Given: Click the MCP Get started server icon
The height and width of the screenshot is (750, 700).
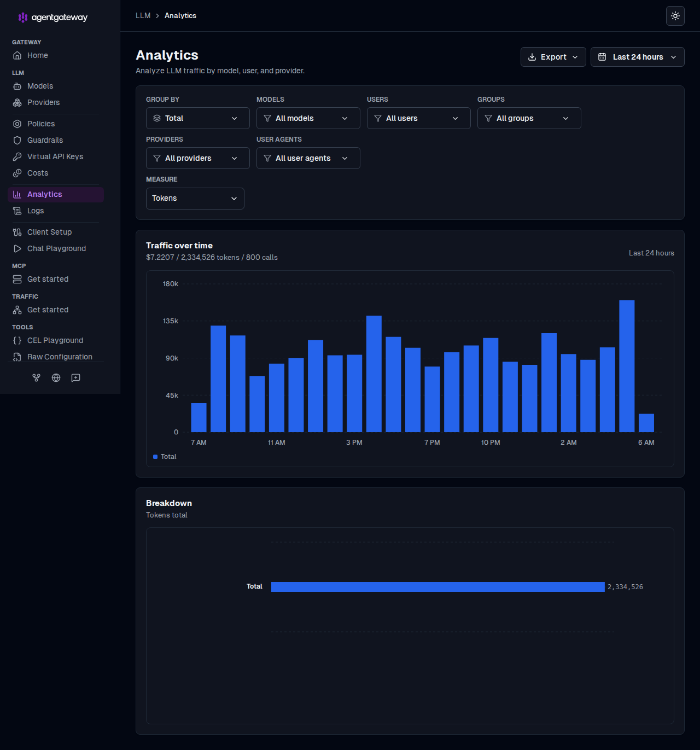Looking at the screenshot, I should click(x=17, y=279).
